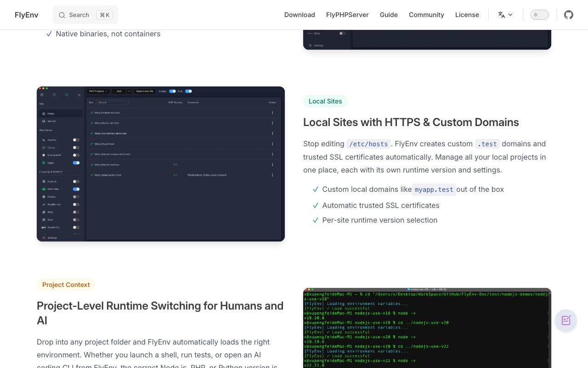Click the FlyEnv site logo
Image resolution: width=588 pixels, height=368 pixels.
(27, 15)
